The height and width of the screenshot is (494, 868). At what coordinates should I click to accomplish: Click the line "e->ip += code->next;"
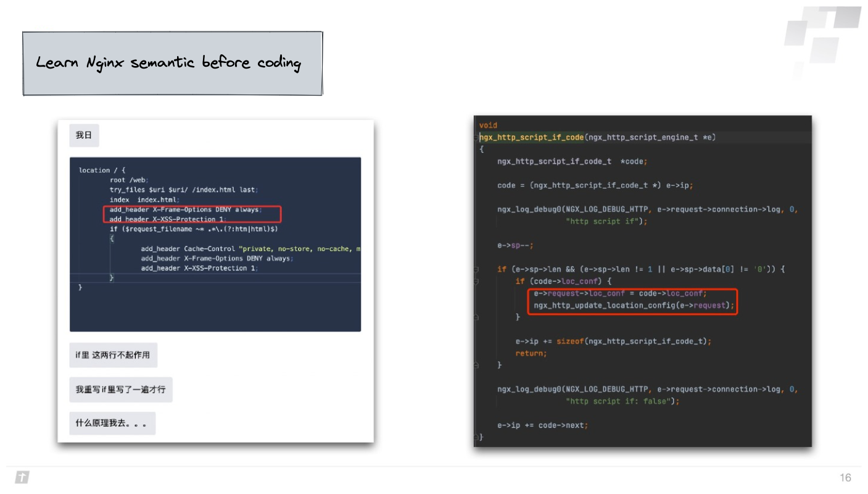[543, 425]
